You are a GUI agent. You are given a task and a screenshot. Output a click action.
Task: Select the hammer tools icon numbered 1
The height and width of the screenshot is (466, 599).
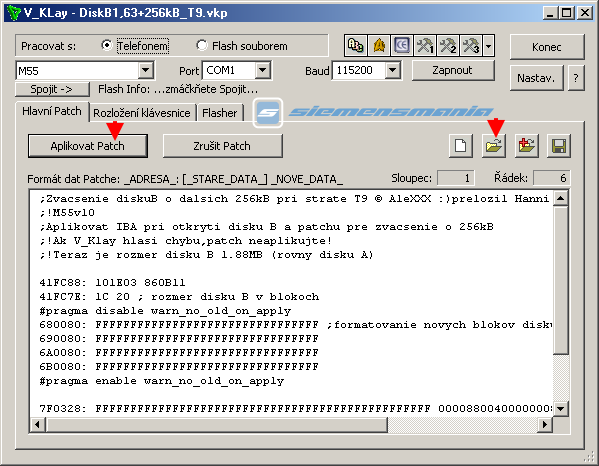(425, 46)
